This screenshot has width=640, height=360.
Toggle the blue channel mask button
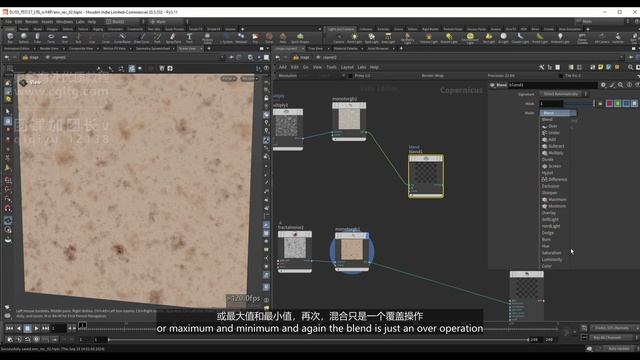626,104
